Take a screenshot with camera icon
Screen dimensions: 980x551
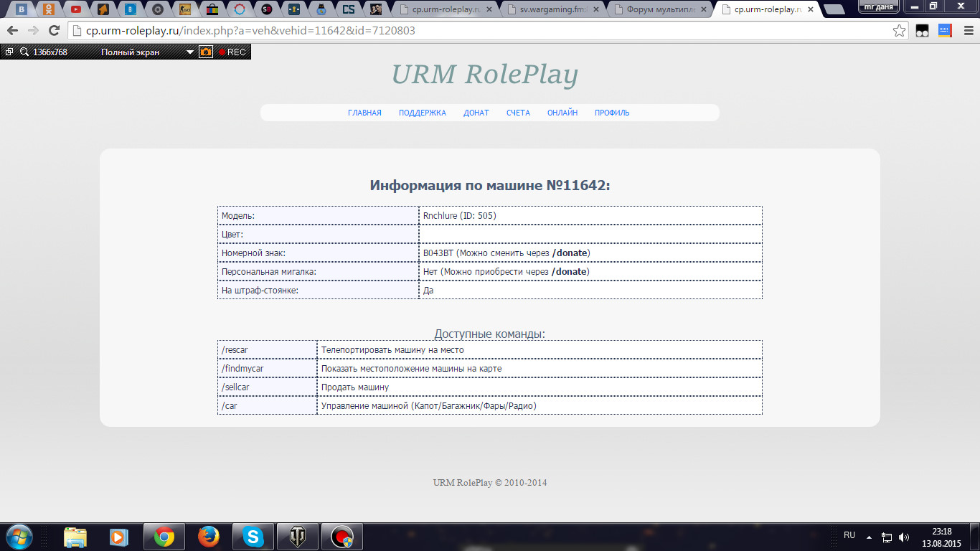(206, 52)
